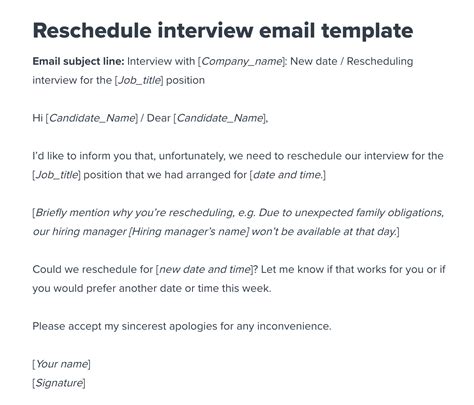The height and width of the screenshot is (405, 474).
Task: Click the Reschedule interview email template heading
Action: click(223, 31)
